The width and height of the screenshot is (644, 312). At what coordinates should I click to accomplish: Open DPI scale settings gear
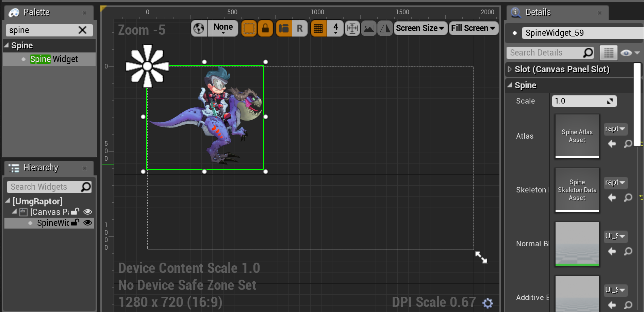(488, 302)
